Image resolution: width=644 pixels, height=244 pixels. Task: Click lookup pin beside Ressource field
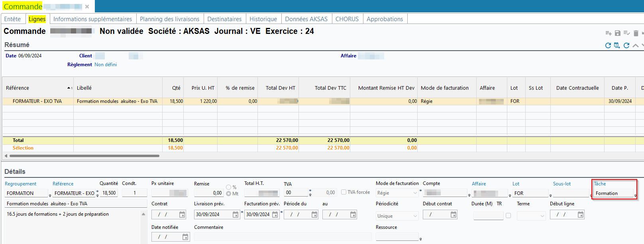(420, 239)
